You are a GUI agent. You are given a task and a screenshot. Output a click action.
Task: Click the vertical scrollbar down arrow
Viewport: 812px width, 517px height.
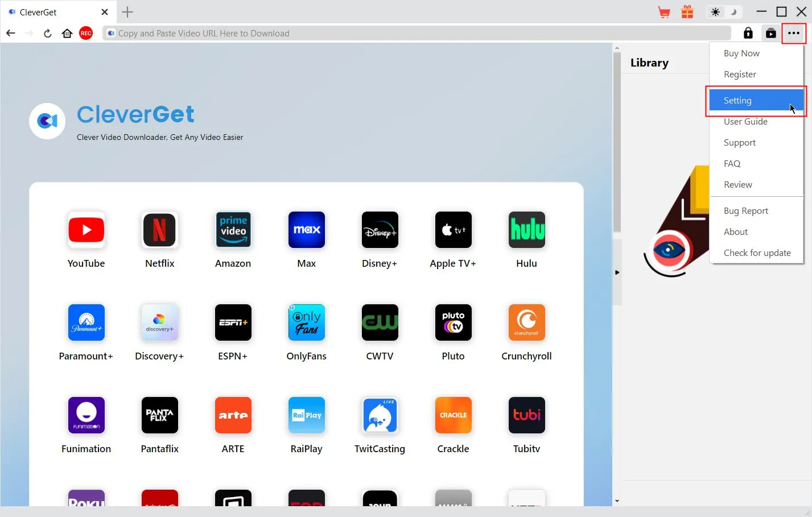pyautogui.click(x=617, y=501)
